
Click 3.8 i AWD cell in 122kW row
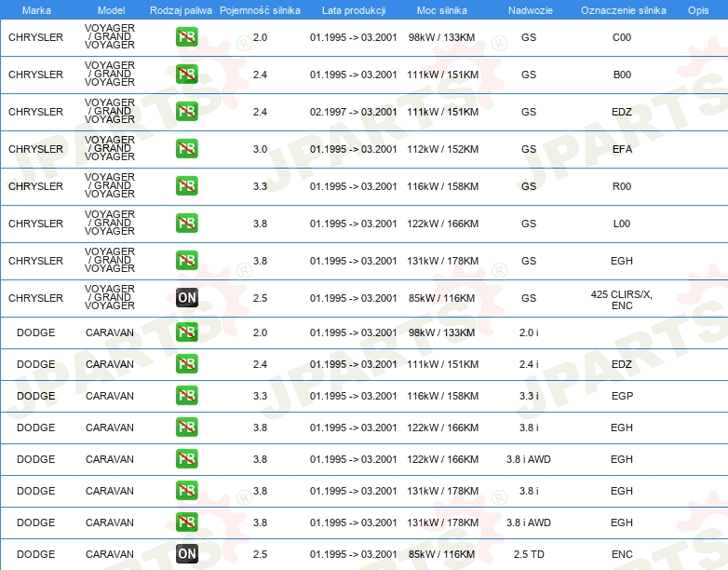529,459
